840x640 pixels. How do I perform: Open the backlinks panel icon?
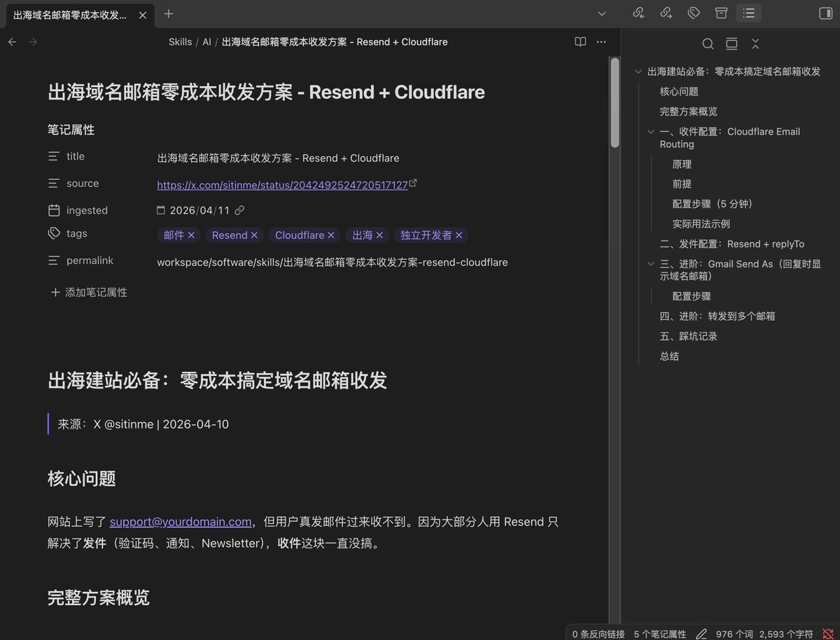[638, 13]
